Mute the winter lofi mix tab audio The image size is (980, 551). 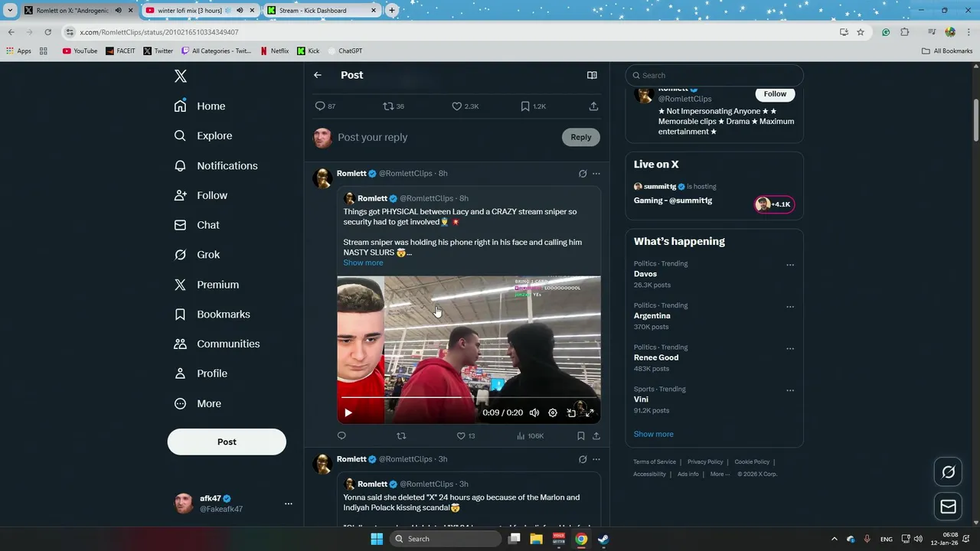tap(240, 11)
